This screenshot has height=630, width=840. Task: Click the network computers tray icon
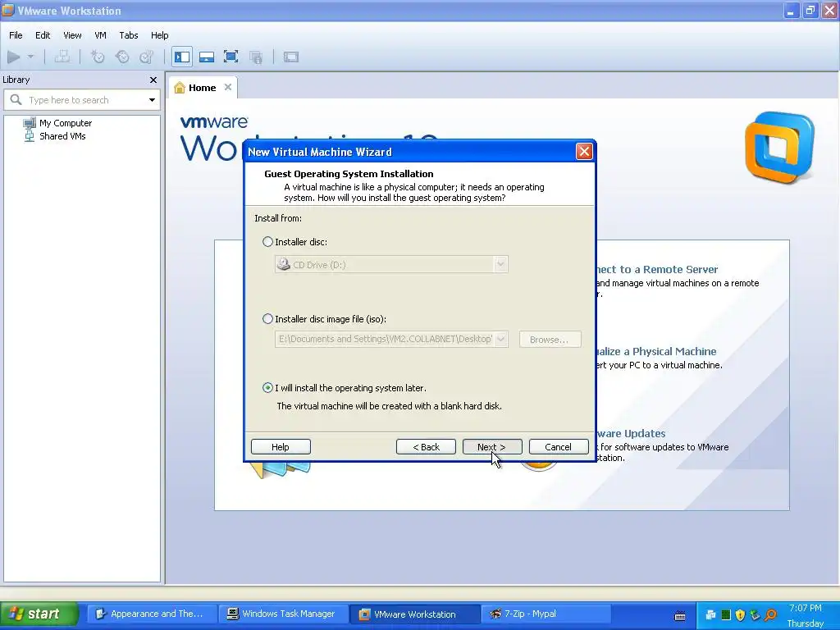[711, 614]
